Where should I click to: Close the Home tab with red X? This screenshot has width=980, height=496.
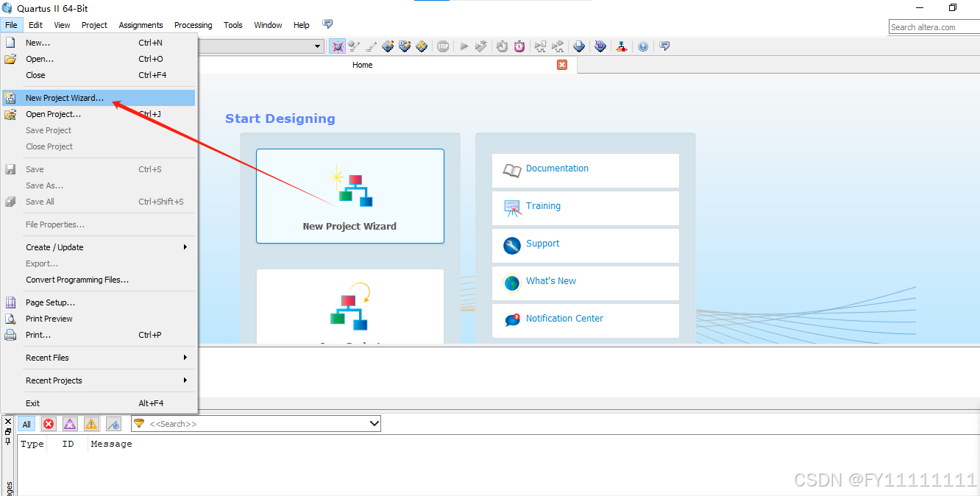tap(562, 65)
